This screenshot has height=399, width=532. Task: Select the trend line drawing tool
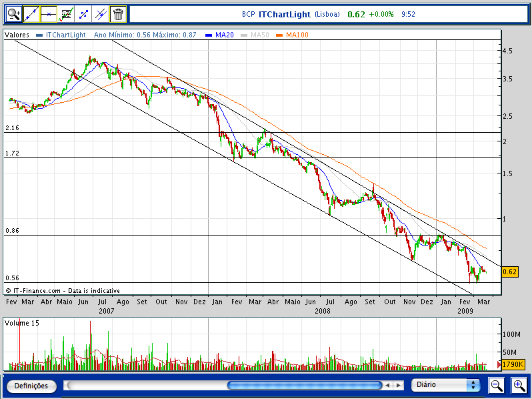(31, 14)
